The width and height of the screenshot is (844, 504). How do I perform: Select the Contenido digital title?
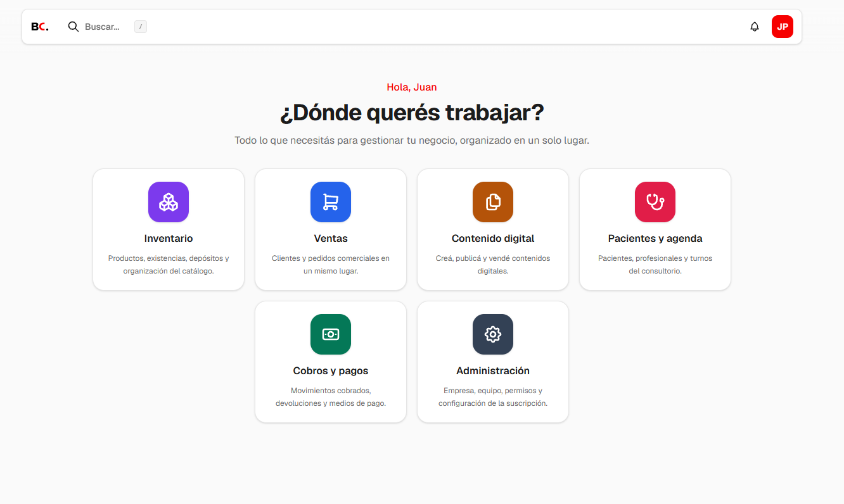[493, 239]
